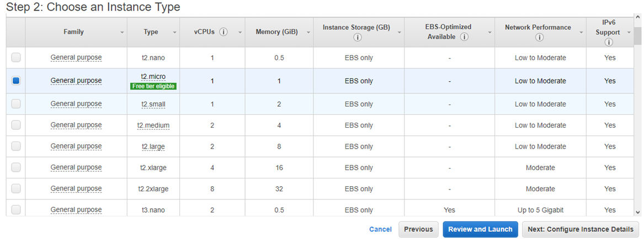Viewport: 644px width, 242px height.
Task: Click EBS-Optimized Yes in t3.nano row
Action: point(449,210)
